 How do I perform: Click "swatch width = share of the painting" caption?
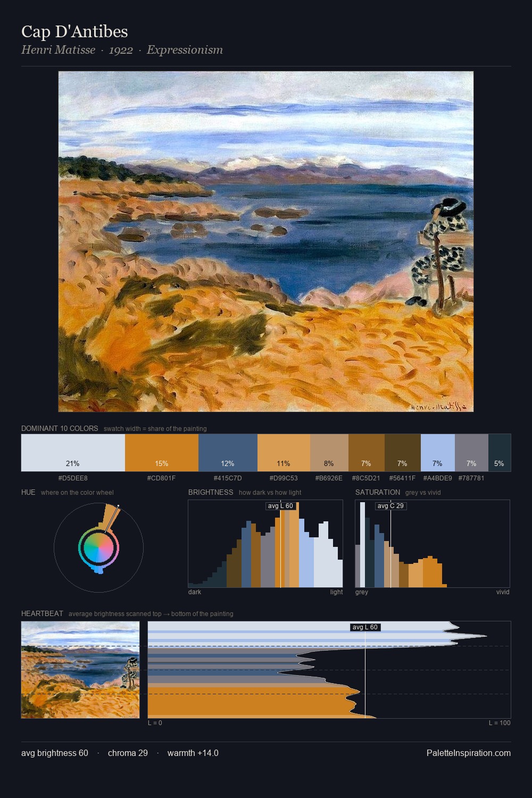tap(155, 429)
